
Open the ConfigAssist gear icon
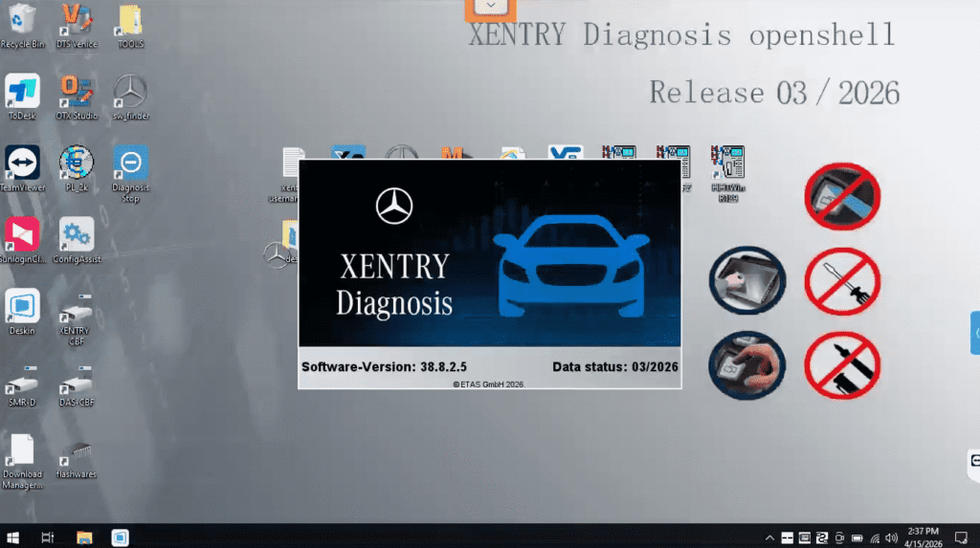tap(76, 235)
